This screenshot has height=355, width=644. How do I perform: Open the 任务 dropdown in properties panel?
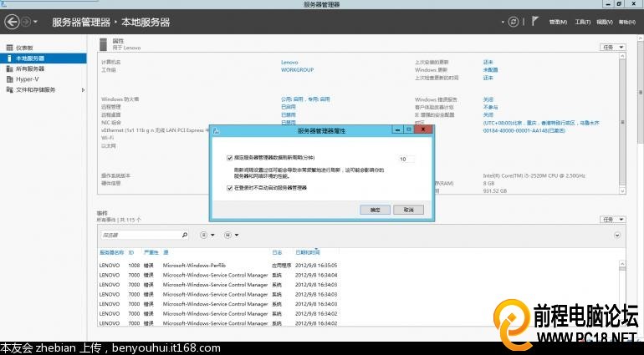(x=613, y=47)
